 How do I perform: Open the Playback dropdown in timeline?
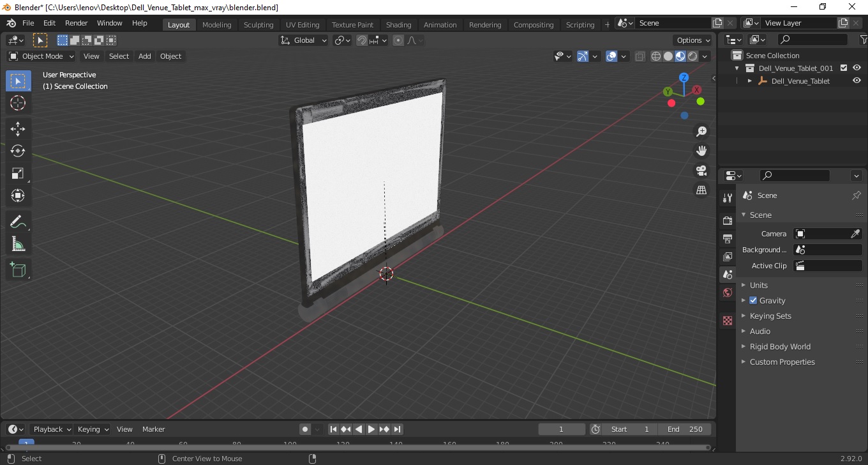pos(52,429)
